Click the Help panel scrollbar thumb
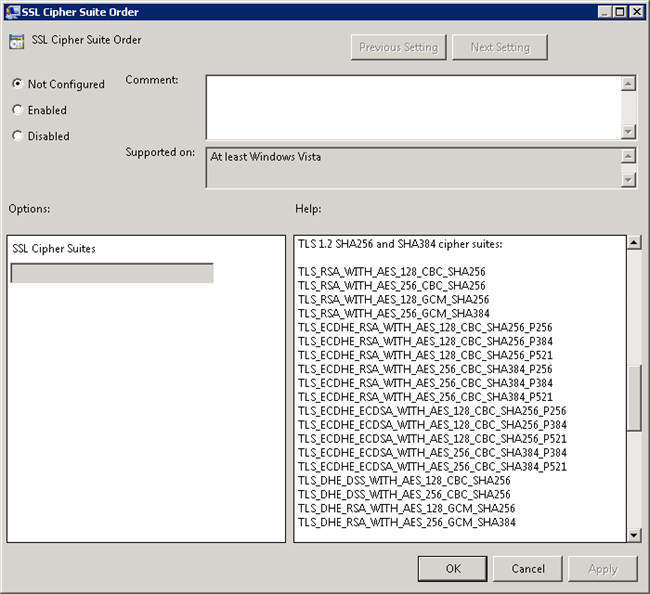This screenshot has height=594, width=650. click(x=634, y=398)
